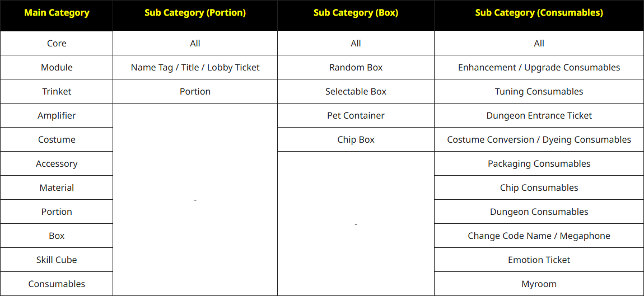Select the Sub Category (Consumables) header
Screen dimensions: 644x296
539,13
